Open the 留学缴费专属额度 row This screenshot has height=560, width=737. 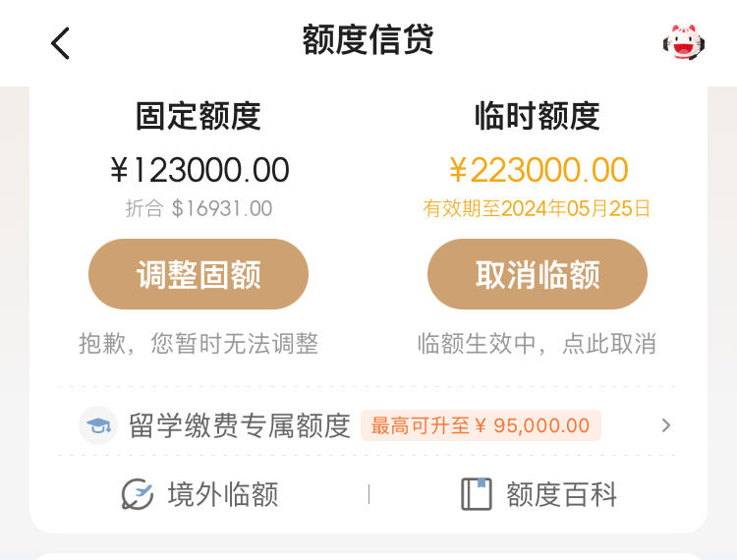pos(368,425)
